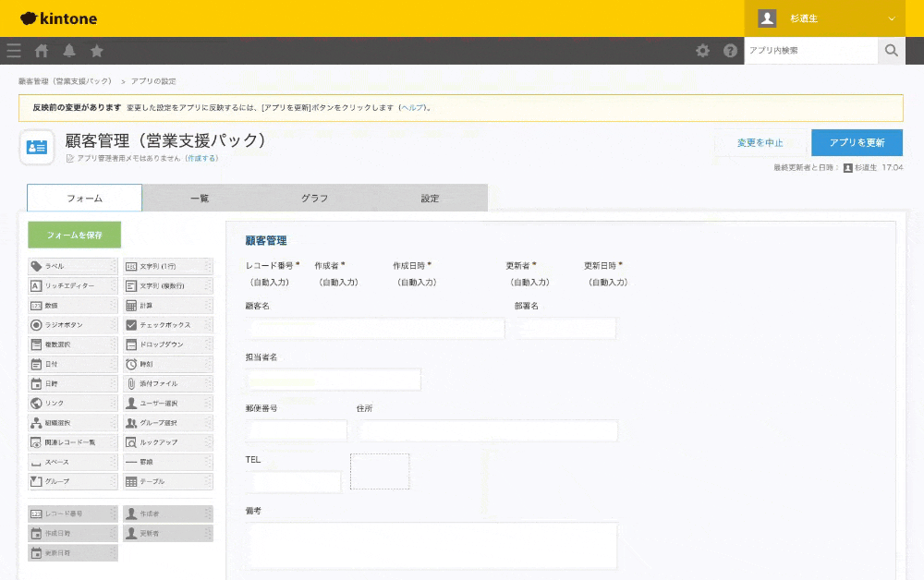Add a ルックアップ field
This screenshot has height=580, width=924.
167,441
